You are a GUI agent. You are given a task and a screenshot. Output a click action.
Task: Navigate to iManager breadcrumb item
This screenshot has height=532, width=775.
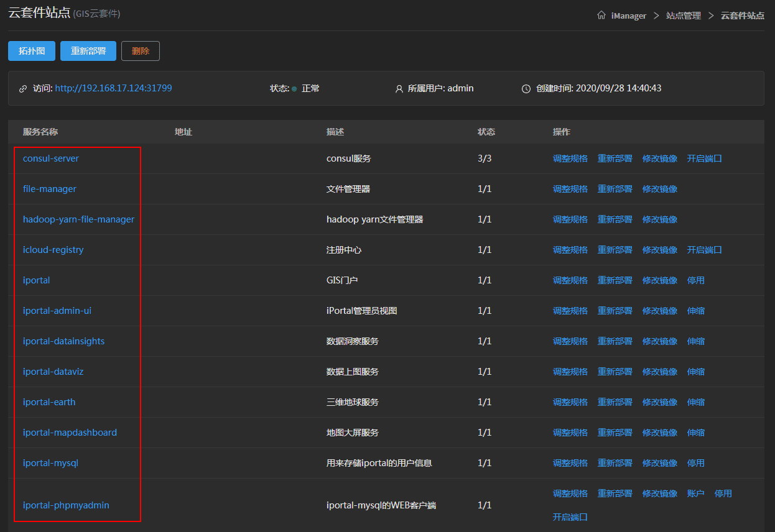pos(628,16)
